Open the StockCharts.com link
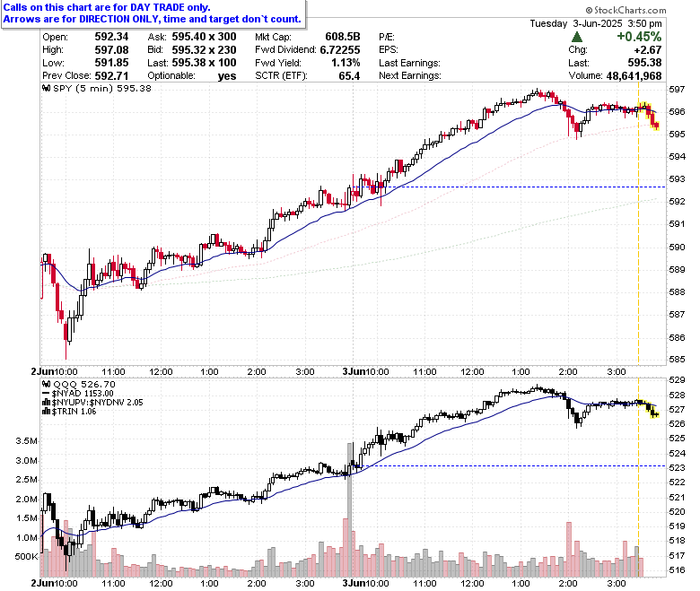Image resolution: width=700 pixels, height=591 pixels. point(626,10)
